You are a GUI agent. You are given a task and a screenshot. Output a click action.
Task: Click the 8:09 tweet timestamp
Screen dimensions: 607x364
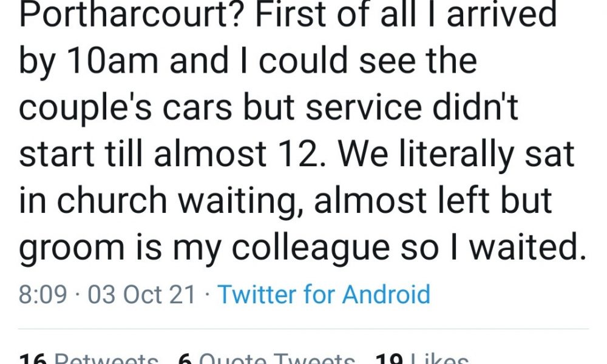click(x=42, y=295)
